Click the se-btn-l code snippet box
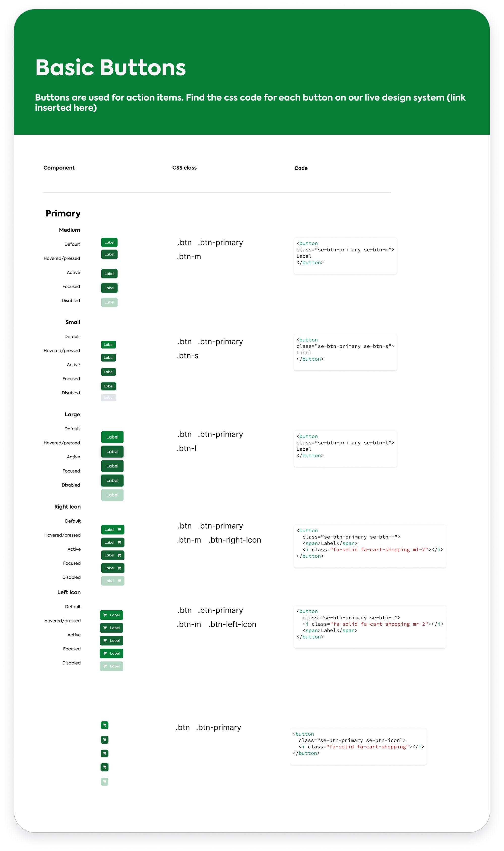Viewport: 504px width, 851px height. pos(345,449)
